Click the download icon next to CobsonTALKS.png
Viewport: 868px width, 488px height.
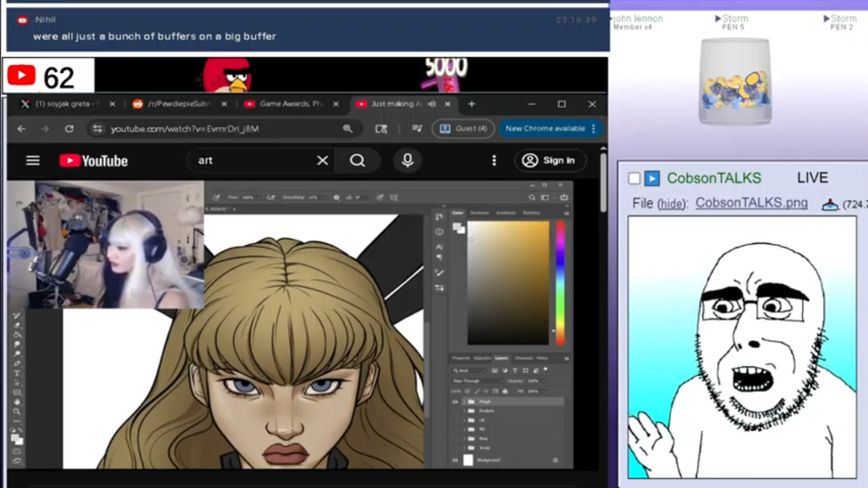tap(830, 204)
